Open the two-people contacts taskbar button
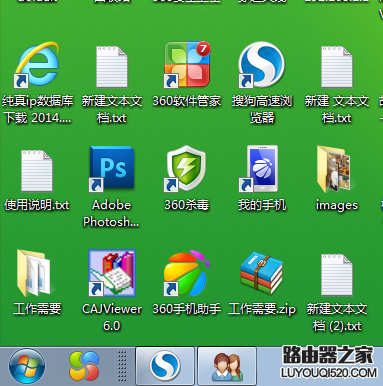This screenshot has height=386, width=383. [227, 366]
